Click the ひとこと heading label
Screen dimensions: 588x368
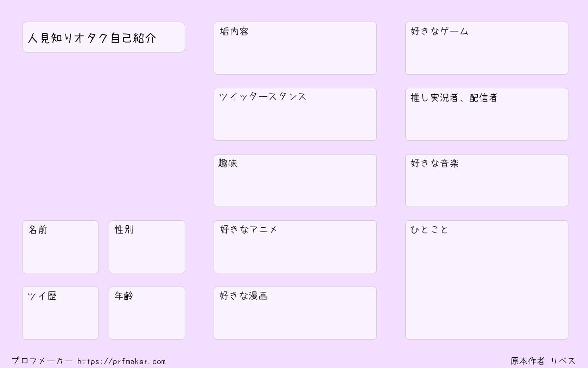(x=430, y=230)
